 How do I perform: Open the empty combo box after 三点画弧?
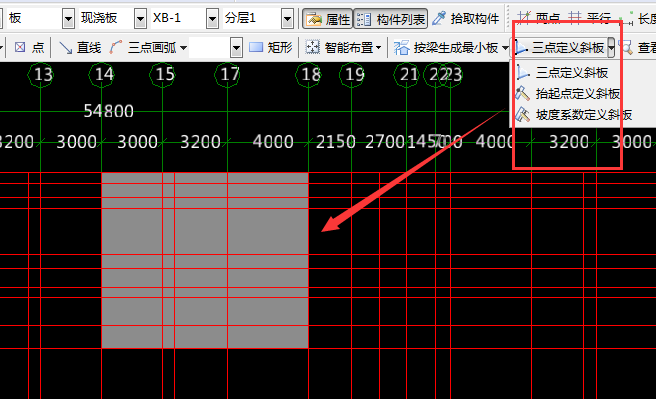point(215,48)
